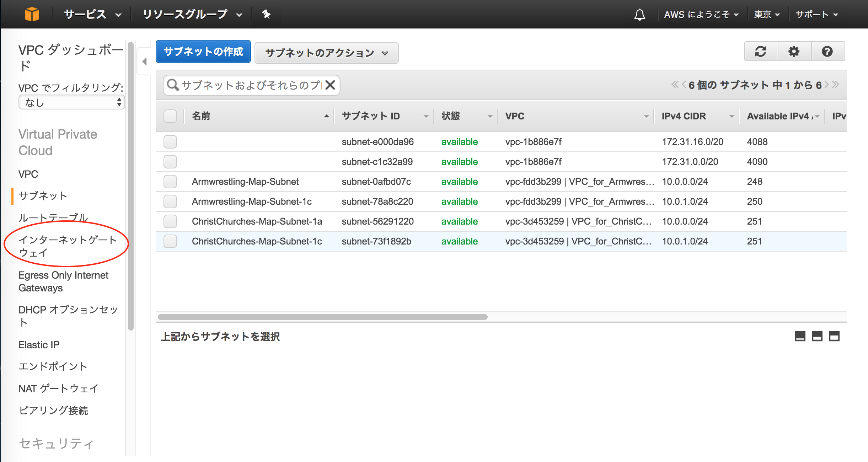Toggle the ChristChurches-Map-Subnet-1a checkbox
Viewport: 868px width, 462px height.
[171, 221]
